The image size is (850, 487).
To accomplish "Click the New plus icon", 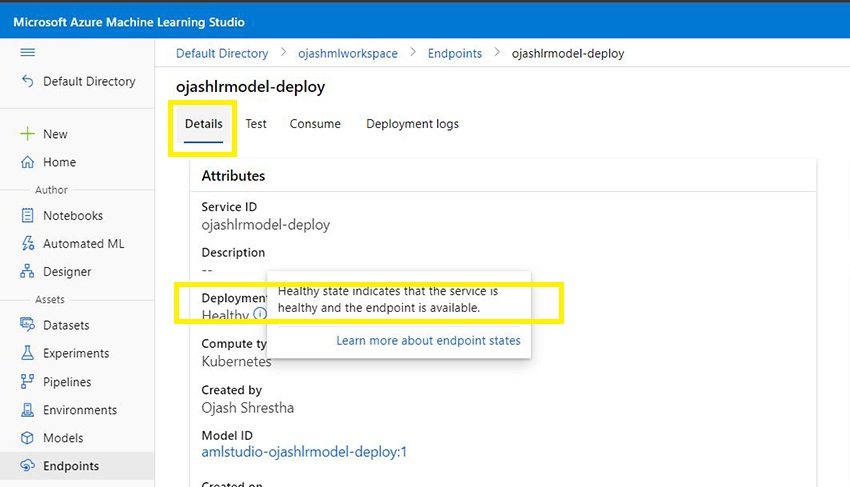I will coord(28,134).
